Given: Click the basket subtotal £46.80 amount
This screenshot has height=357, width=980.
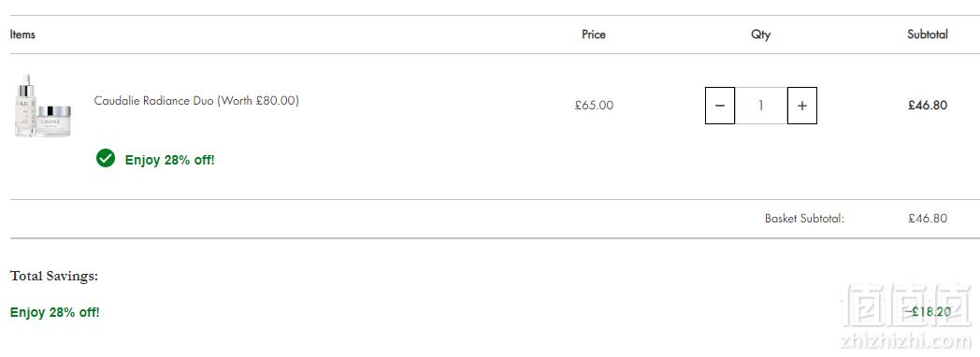Looking at the screenshot, I should coord(928,219).
